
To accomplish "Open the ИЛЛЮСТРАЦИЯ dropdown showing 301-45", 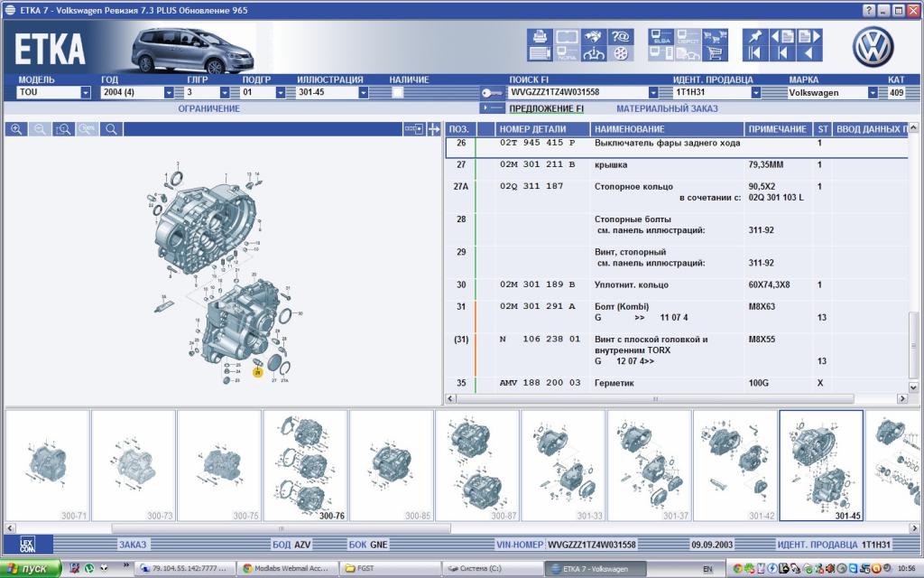I will click(x=364, y=93).
